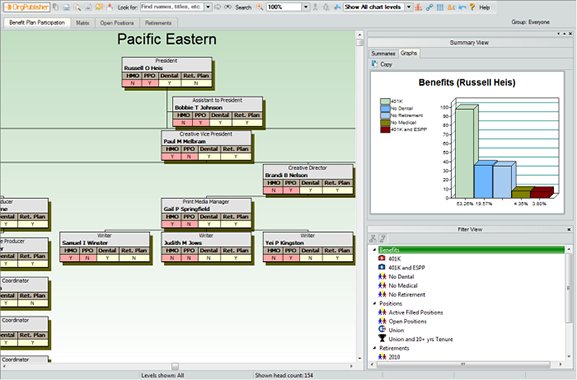577x380 pixels.
Task: Click the OrgPublisher logo button
Action: coord(27,7)
